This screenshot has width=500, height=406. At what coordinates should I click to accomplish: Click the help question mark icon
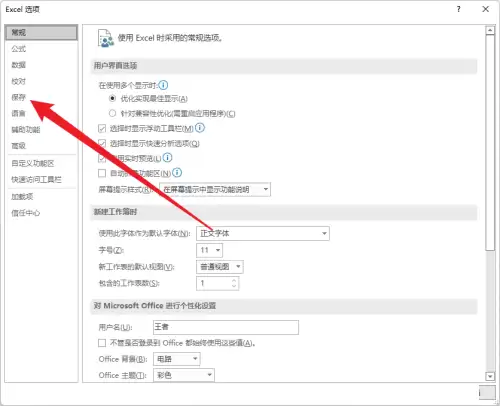click(x=459, y=9)
